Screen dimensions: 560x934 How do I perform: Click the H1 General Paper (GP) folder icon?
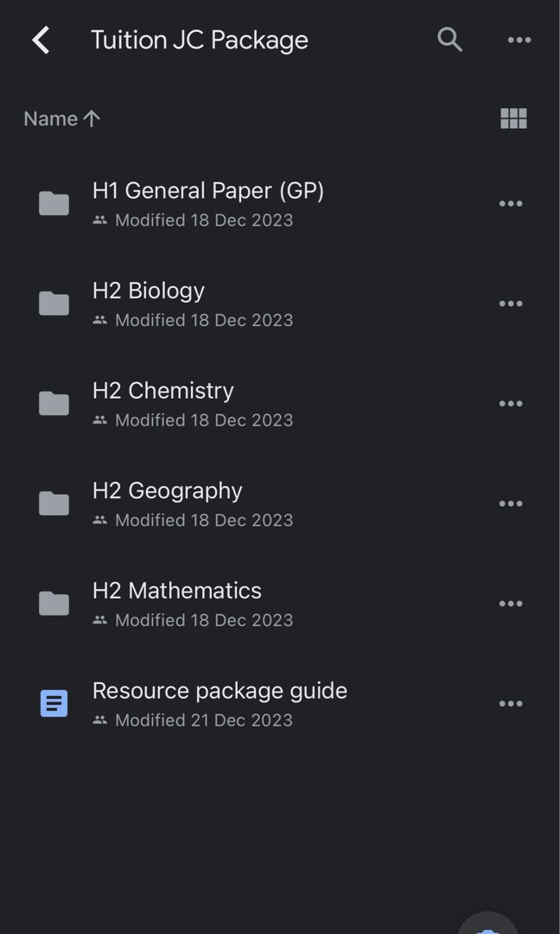tap(53, 203)
